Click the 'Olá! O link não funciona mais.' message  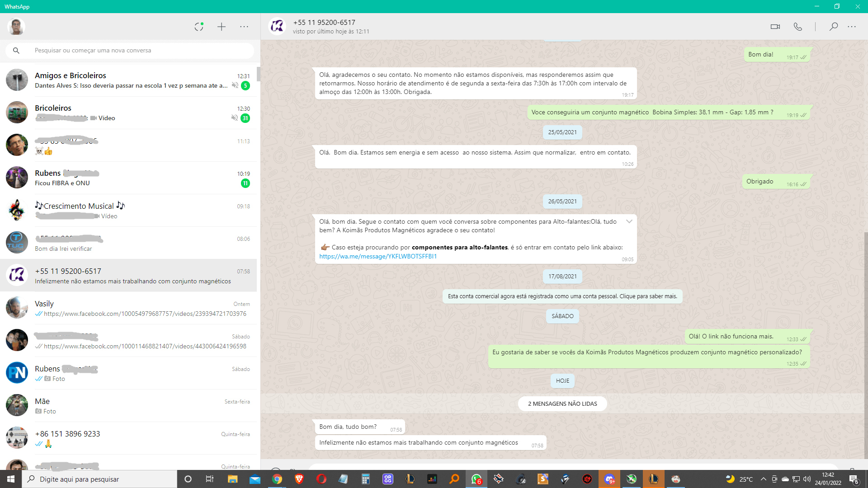click(748, 337)
